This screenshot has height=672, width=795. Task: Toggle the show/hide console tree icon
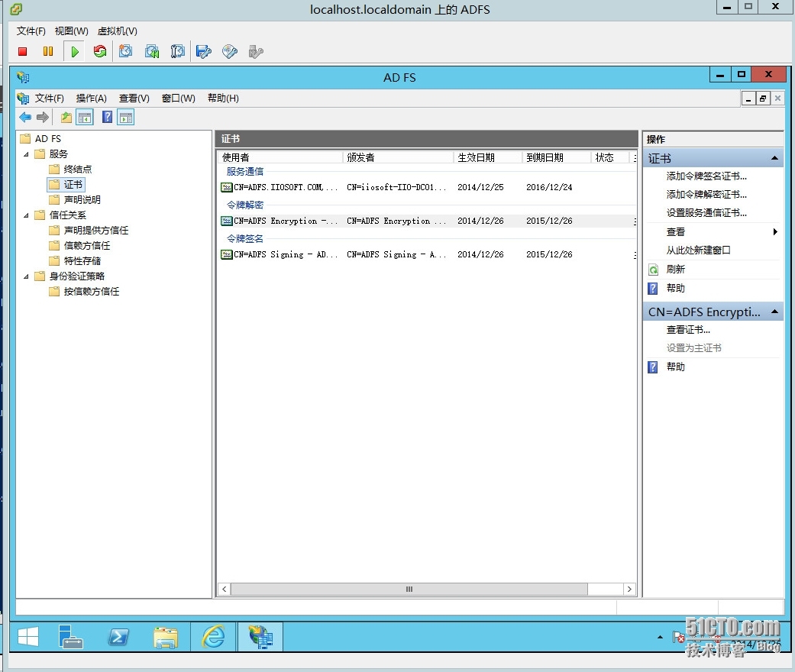85,117
